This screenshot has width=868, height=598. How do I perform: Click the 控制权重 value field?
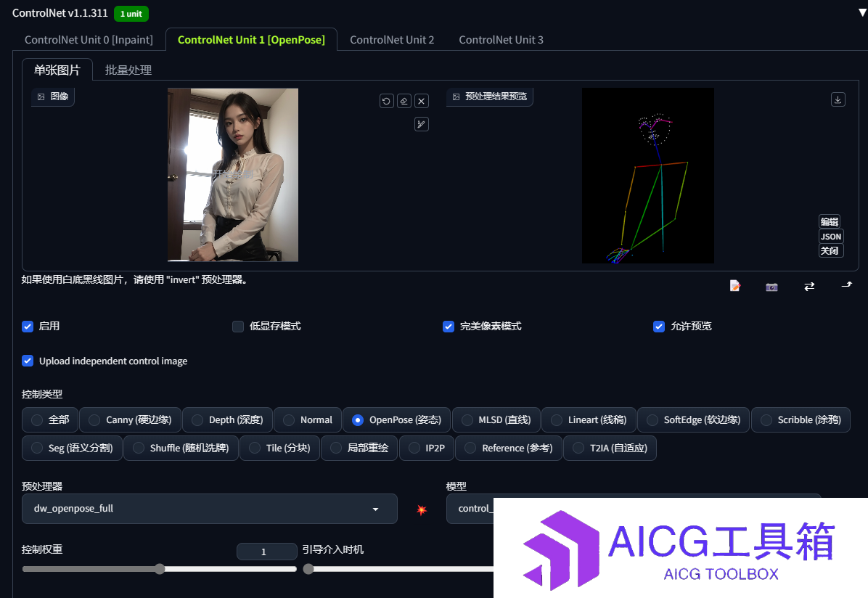(x=267, y=552)
